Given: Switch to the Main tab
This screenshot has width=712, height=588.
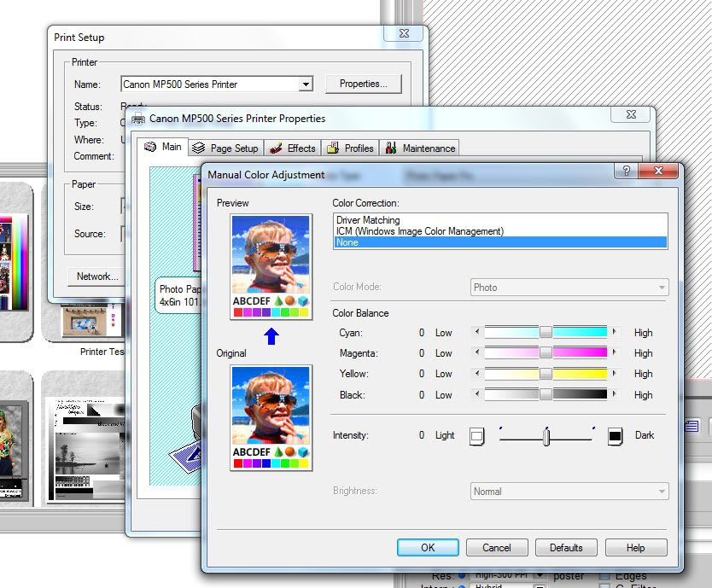Looking at the screenshot, I should pyautogui.click(x=162, y=147).
